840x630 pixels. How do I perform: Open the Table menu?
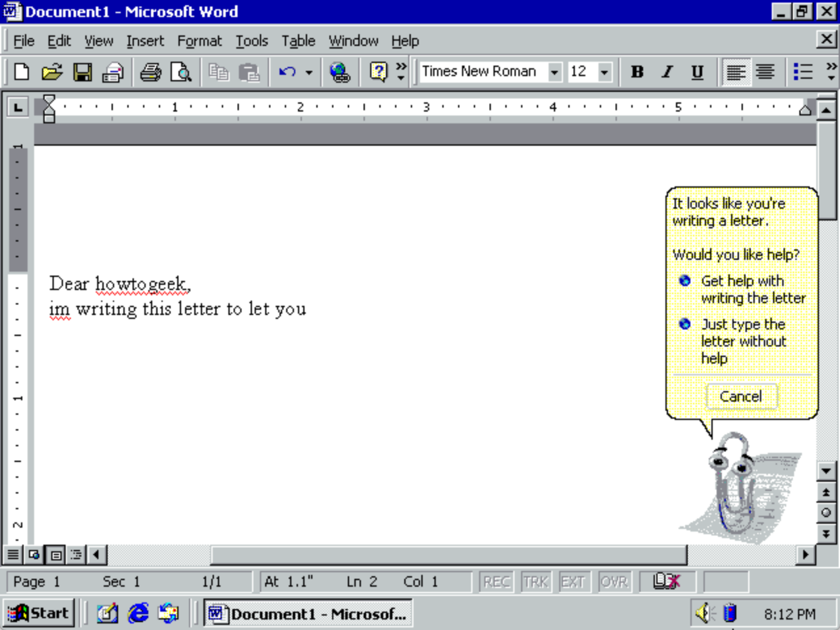tap(299, 41)
